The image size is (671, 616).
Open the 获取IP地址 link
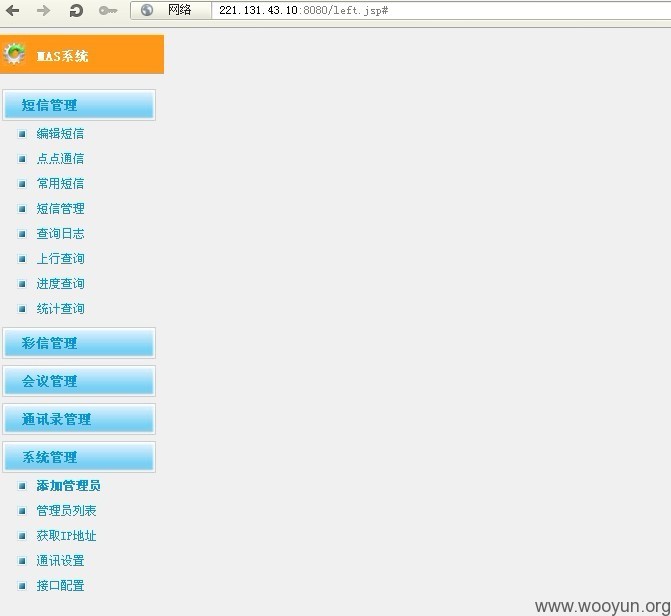click(66, 536)
